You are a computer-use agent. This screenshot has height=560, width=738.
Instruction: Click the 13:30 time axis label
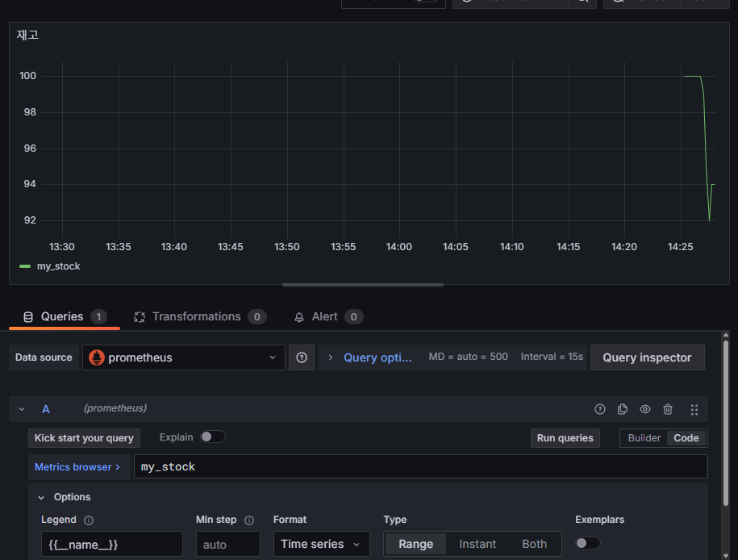(61, 247)
